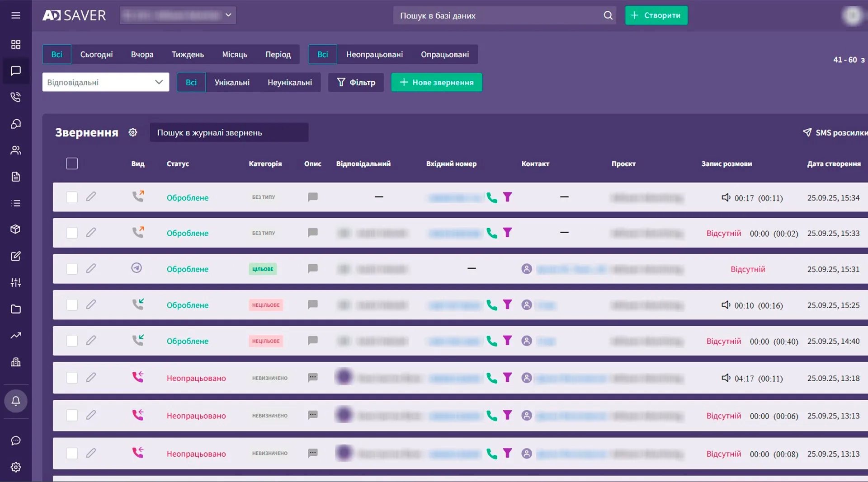
Task: Check the row created 25.09.25, 13:18
Action: pyautogui.click(x=72, y=378)
